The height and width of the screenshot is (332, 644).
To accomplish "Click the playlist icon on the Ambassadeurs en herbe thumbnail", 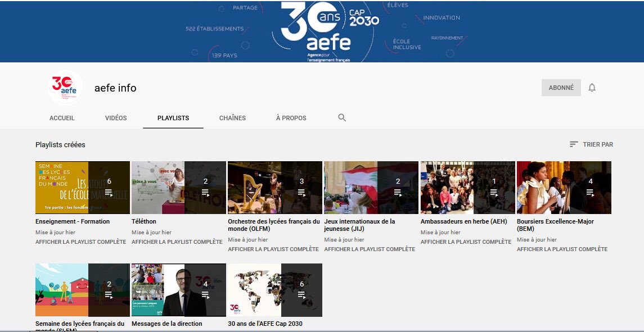I will 494,193.
